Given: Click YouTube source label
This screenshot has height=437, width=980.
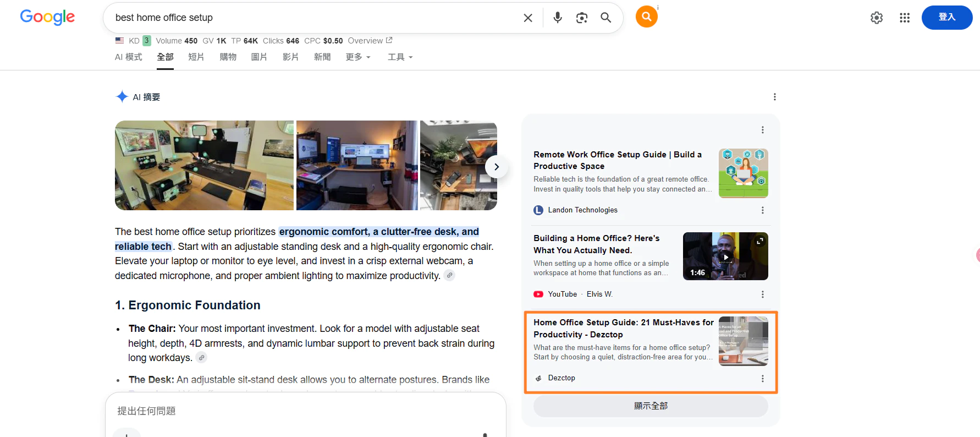Looking at the screenshot, I should [x=563, y=294].
